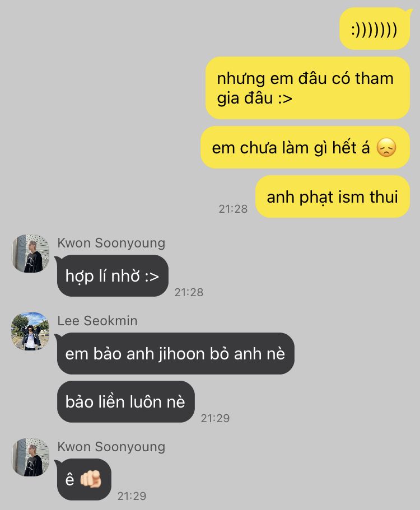This screenshot has width=420, height=510.
Task: Click the sad face emoji in yellow bubble
Action: [x=386, y=148]
